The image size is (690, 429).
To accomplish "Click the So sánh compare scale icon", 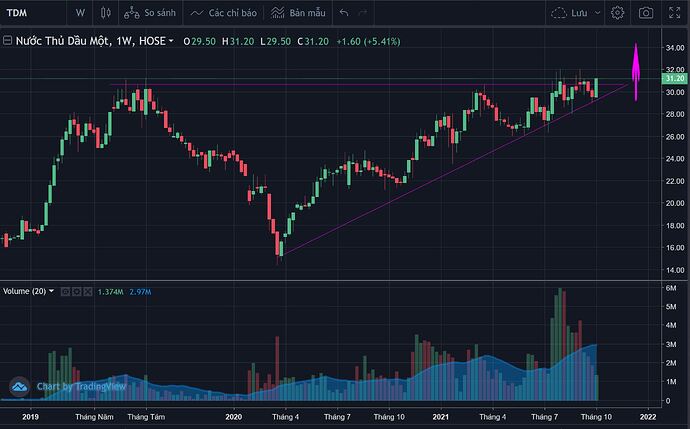I will coord(132,13).
